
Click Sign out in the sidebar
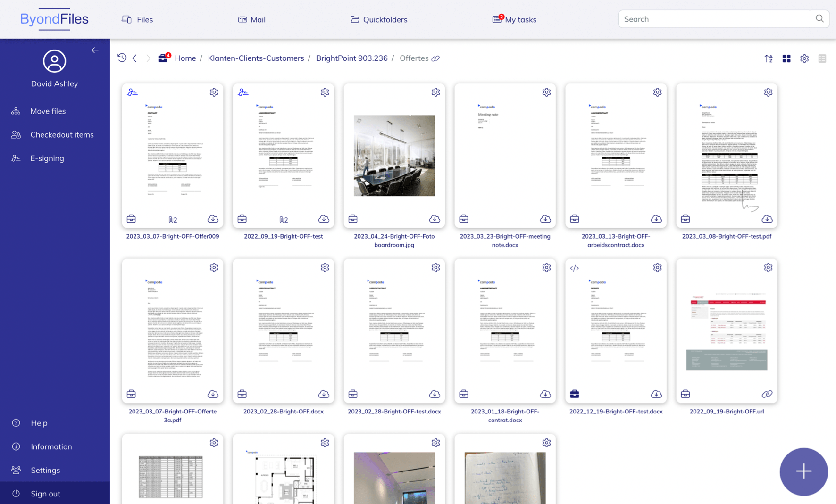(45, 494)
